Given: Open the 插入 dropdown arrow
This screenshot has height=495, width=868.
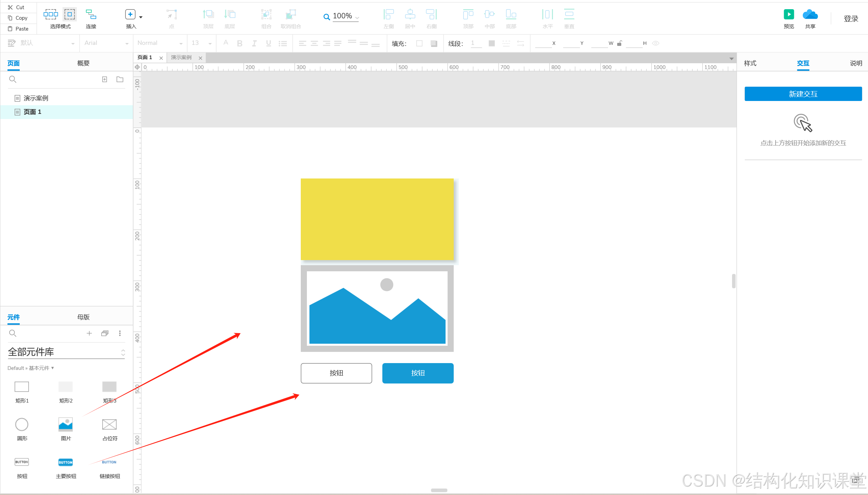Looking at the screenshot, I should click(x=141, y=17).
